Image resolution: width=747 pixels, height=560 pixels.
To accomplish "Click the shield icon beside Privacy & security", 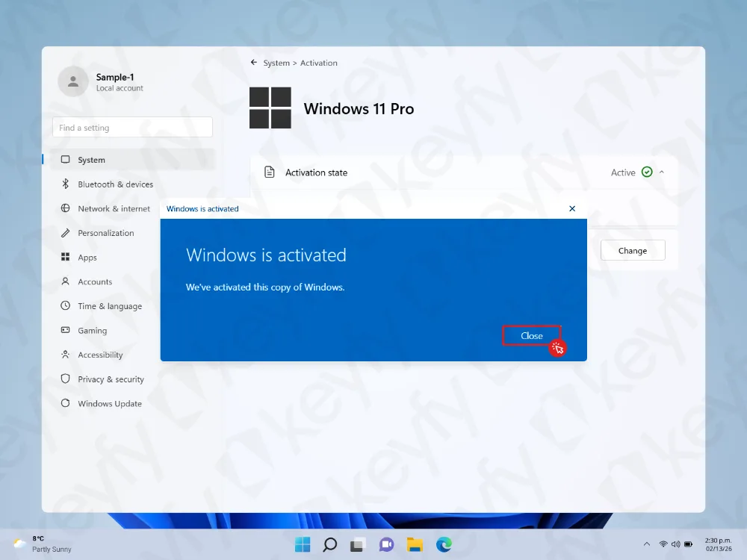I will [x=65, y=379].
